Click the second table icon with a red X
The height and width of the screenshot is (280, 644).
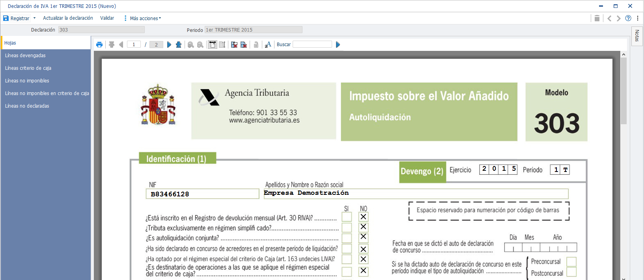click(x=244, y=45)
